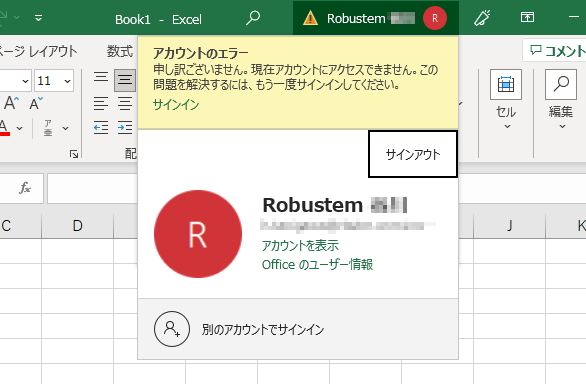Open the search magnifier in title bar
The height and width of the screenshot is (384, 586).
253,18
